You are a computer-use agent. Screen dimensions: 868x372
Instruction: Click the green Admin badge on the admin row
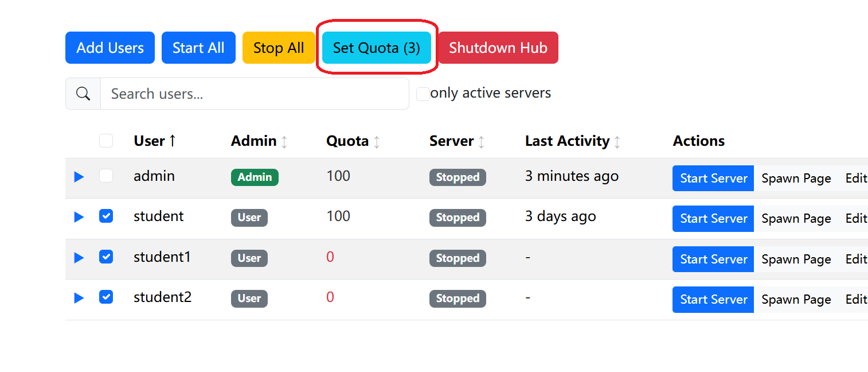pos(255,177)
